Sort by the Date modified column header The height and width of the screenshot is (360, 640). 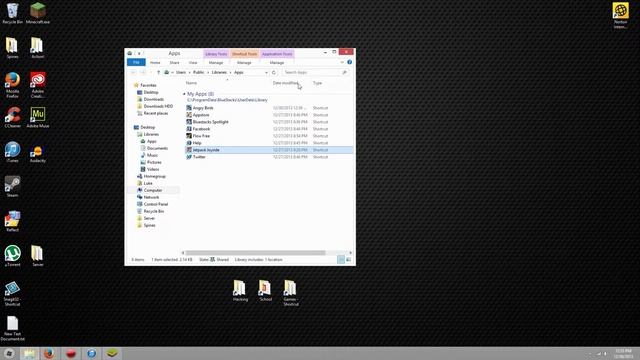coord(286,83)
